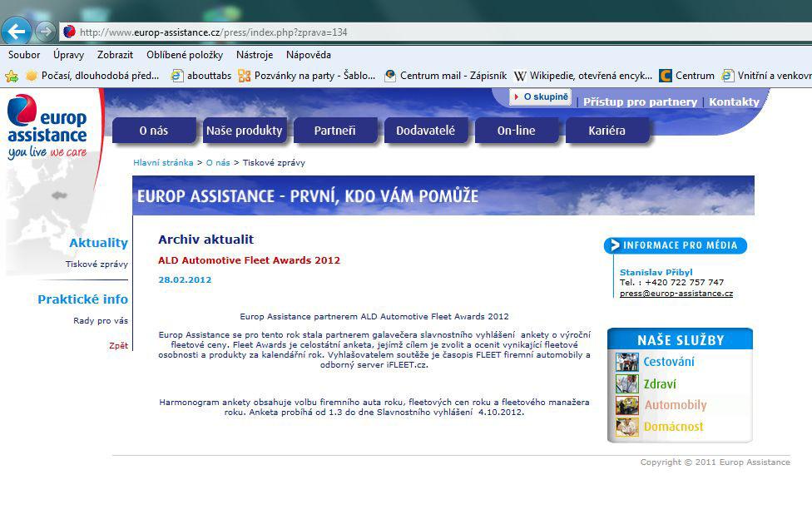Click the orange Centrum C bookmark icon
This screenshot has width=812, height=519.
pyautogui.click(x=666, y=76)
